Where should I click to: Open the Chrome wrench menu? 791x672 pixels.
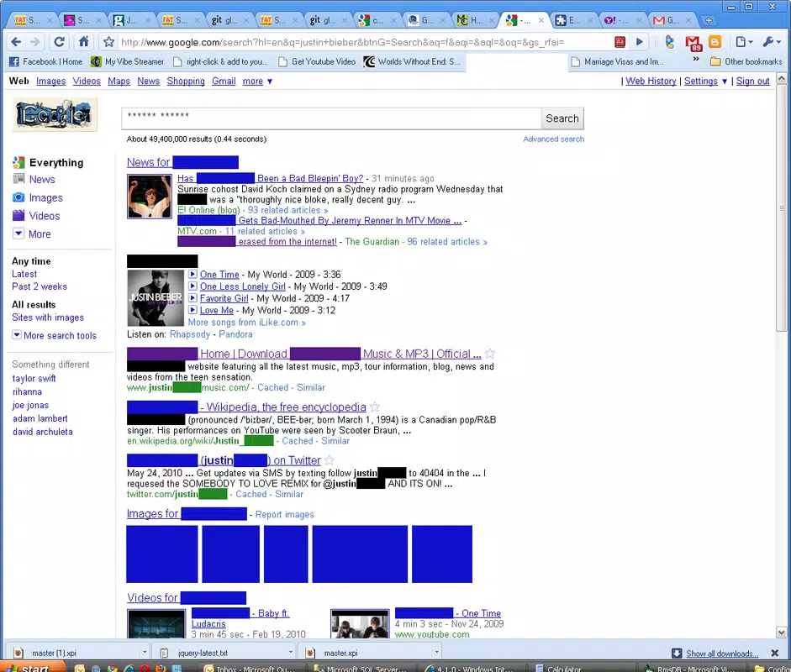772,42
